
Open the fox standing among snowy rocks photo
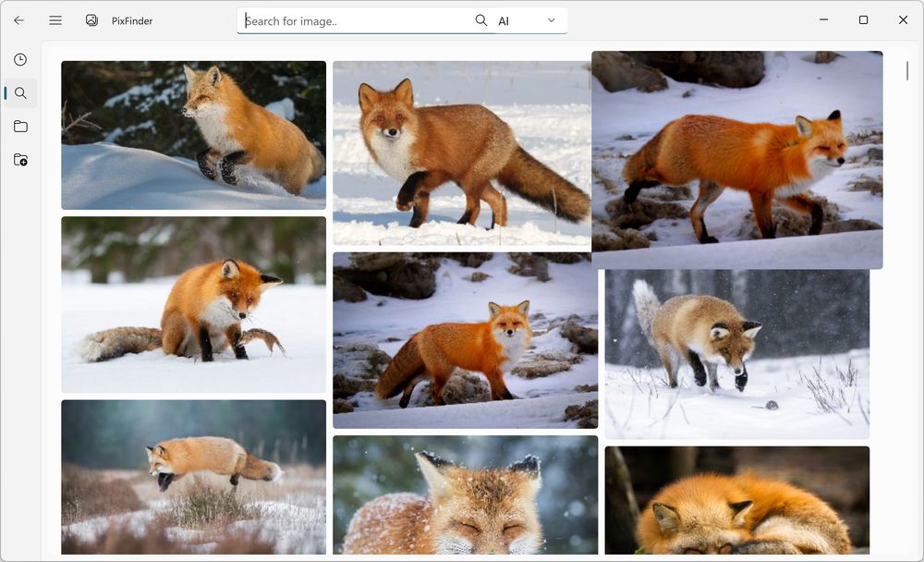click(x=466, y=340)
